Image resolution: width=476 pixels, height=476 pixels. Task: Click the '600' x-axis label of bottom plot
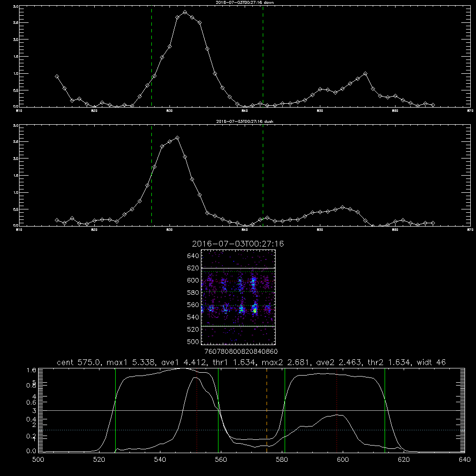pos(343,459)
